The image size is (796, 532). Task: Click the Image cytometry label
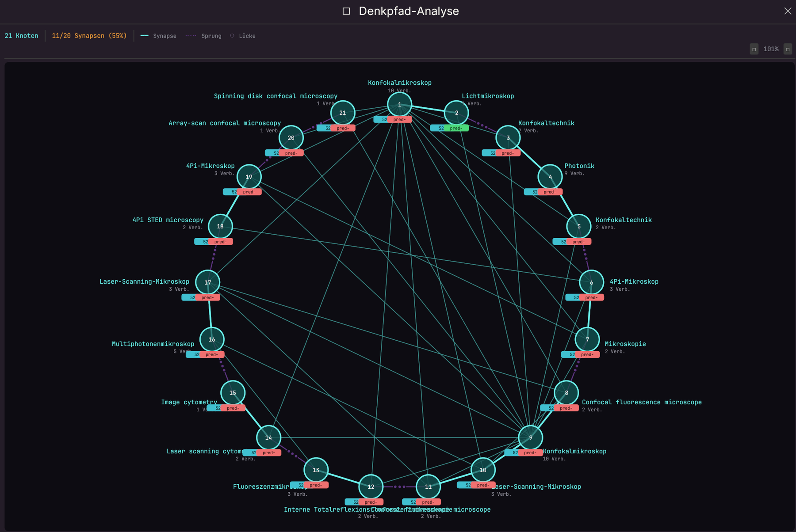(189, 402)
